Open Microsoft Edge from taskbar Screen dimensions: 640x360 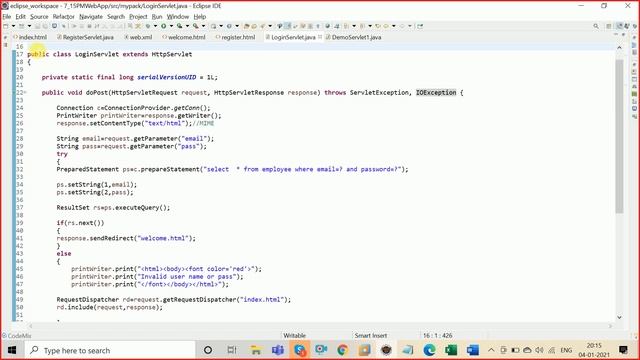(429, 350)
